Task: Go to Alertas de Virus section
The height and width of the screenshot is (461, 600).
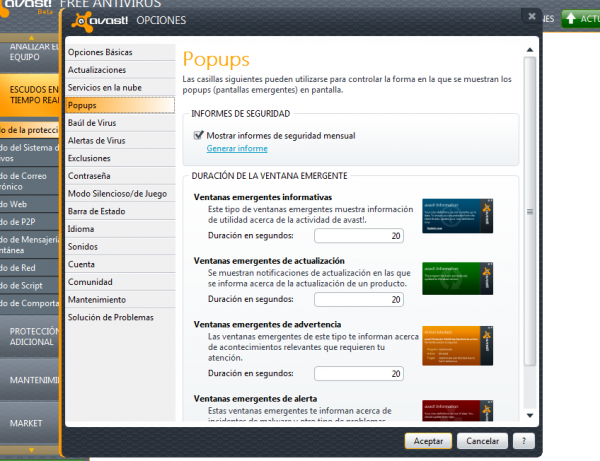Action: pyautogui.click(x=120, y=140)
